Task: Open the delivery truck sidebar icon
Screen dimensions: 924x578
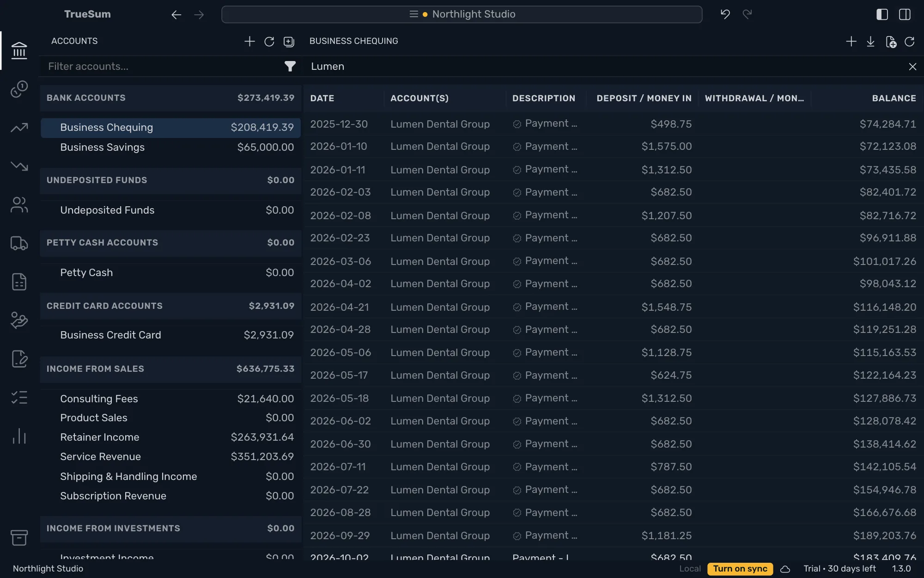Action: 19,243
